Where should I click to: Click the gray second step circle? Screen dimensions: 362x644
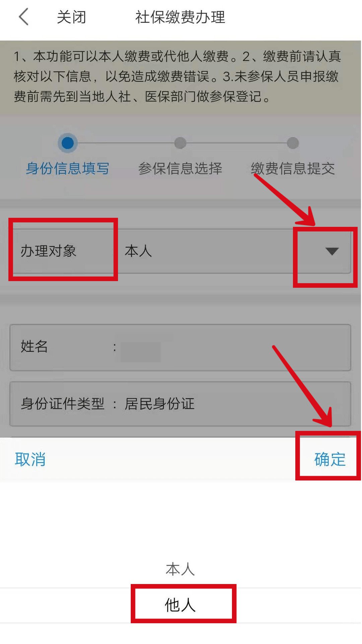click(180, 143)
